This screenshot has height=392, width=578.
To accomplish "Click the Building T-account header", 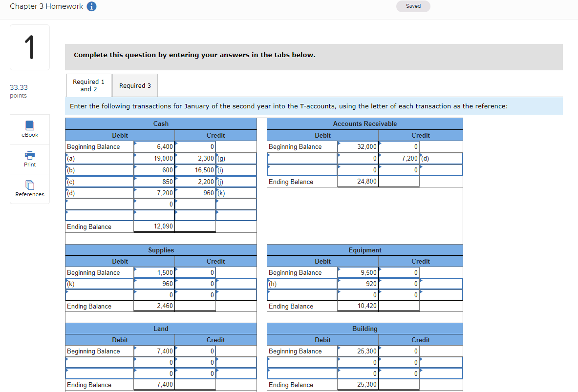I will click(x=365, y=329).
